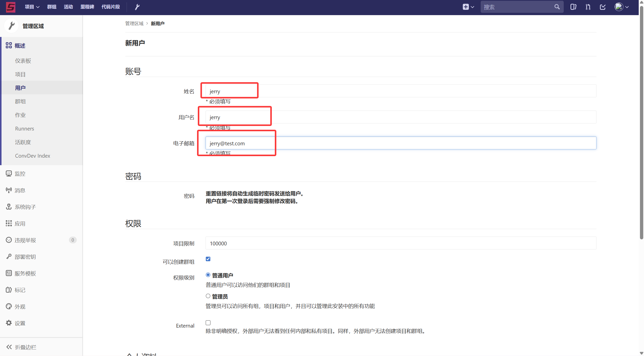Click the 标记 labels icon
The width and height of the screenshot is (644, 356).
click(x=9, y=290)
